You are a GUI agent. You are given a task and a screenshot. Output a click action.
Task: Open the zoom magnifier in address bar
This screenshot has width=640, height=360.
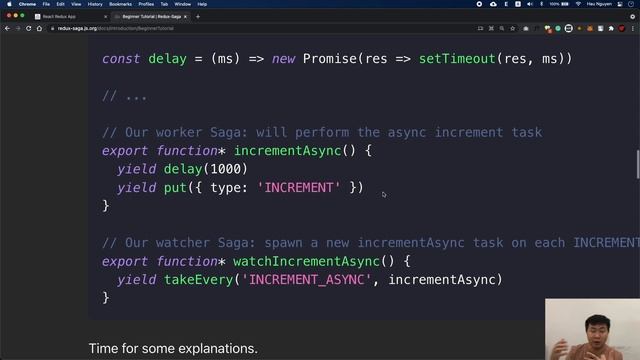click(x=502, y=29)
